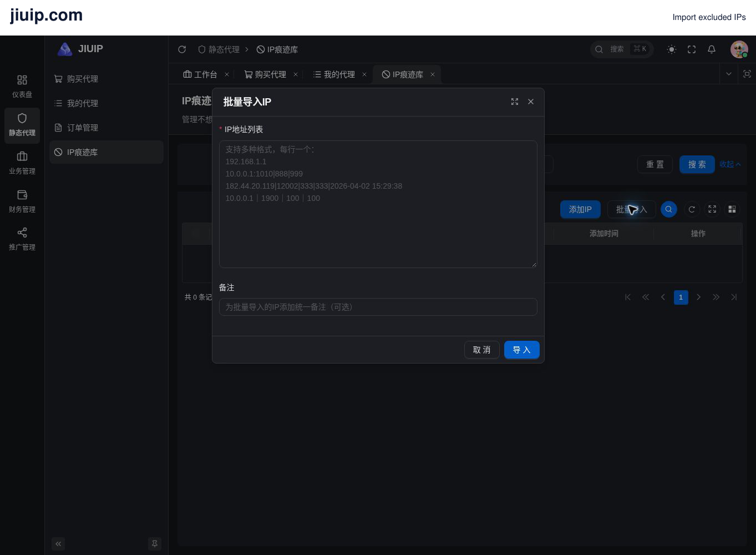Viewport: 756px width, 555px height.
Task: Switch to the 购买代理 tab
Action: click(x=266, y=74)
